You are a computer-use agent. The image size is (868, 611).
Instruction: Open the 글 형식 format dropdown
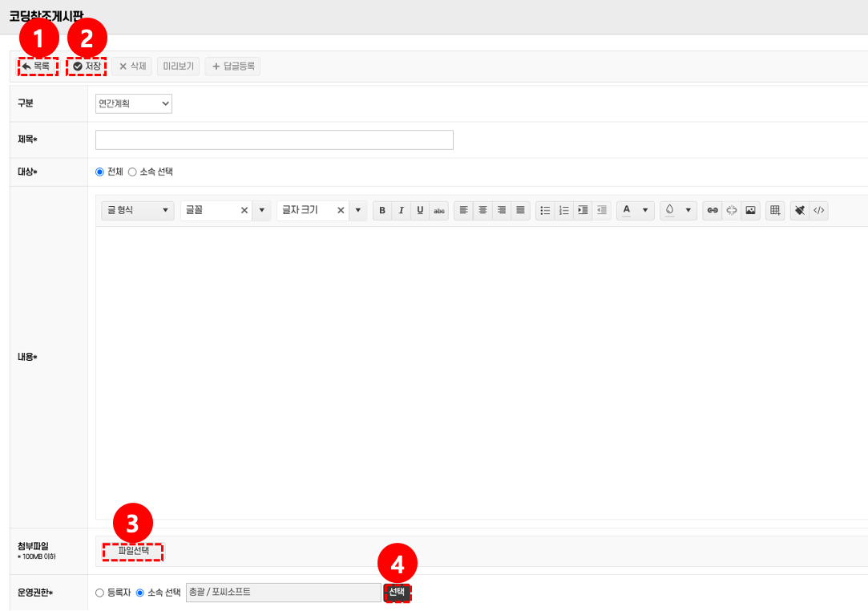[138, 211]
